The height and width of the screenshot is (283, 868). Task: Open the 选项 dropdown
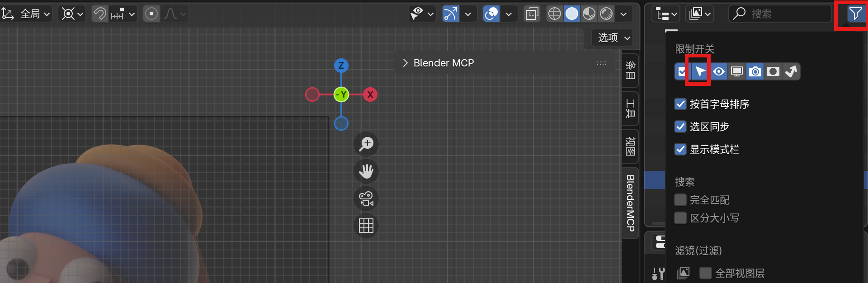coord(613,38)
